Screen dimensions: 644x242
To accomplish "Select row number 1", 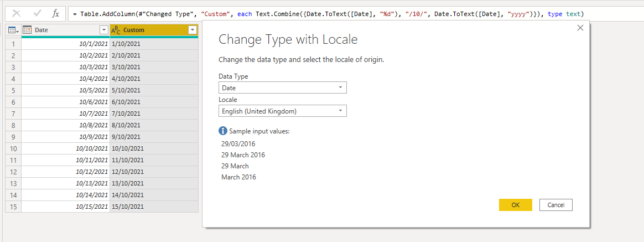I will [13, 44].
